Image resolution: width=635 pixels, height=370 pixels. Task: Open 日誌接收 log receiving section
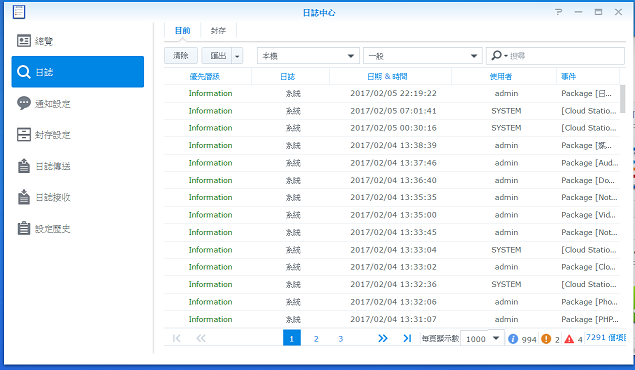pyautogui.click(x=77, y=197)
